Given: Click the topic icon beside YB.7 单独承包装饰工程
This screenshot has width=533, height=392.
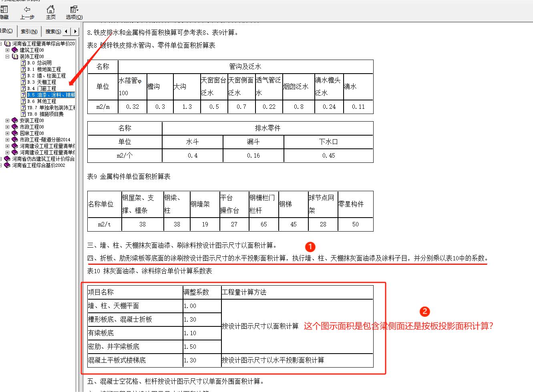Looking at the screenshot, I should point(23,108).
